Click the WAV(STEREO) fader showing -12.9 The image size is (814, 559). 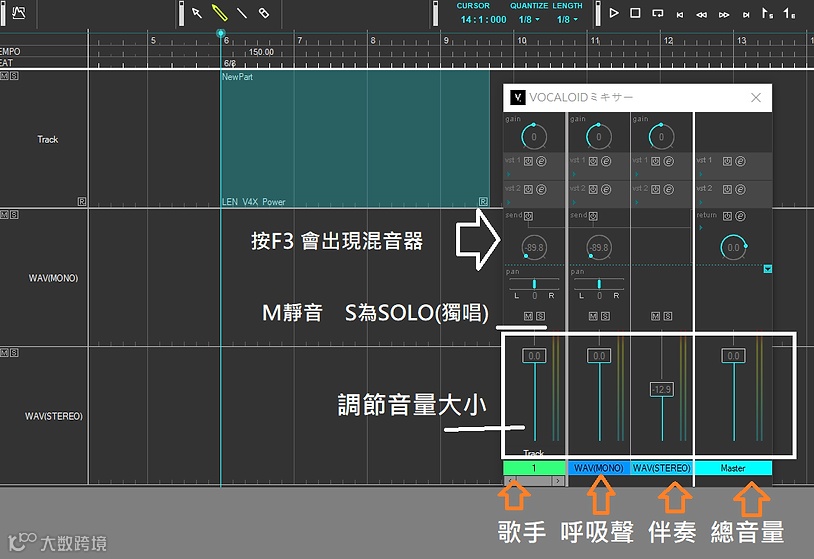pos(662,389)
